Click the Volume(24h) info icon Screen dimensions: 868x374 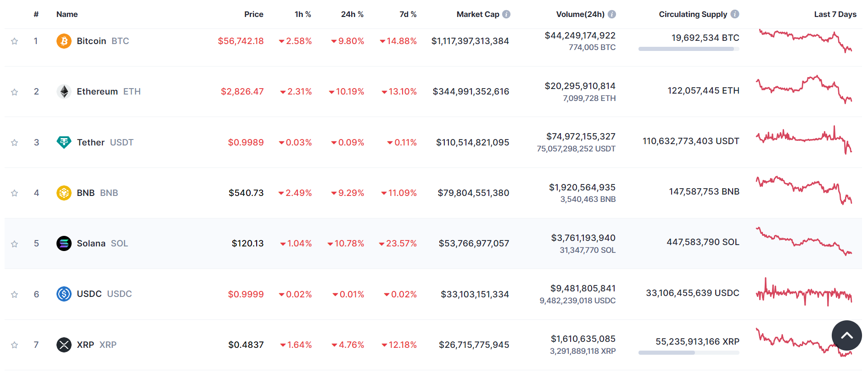pyautogui.click(x=612, y=14)
